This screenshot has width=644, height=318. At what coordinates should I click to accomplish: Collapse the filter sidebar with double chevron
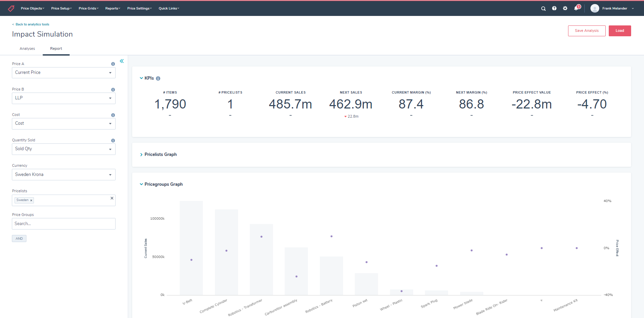122,61
